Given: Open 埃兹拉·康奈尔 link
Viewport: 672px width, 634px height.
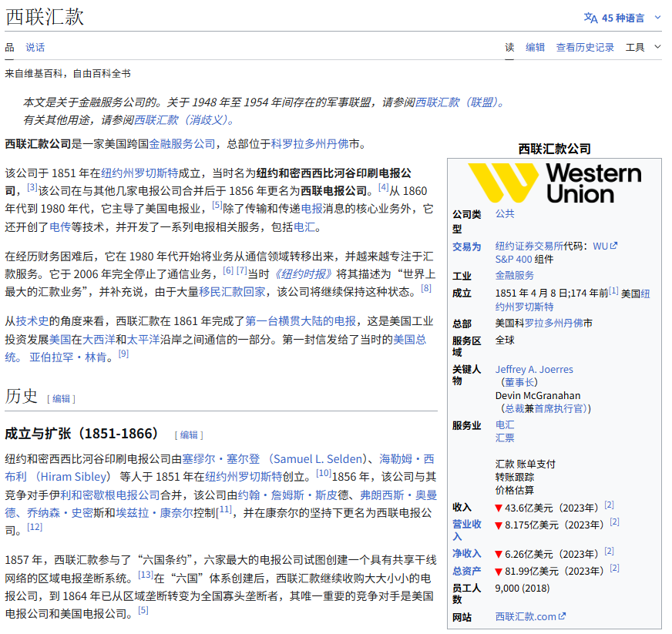Looking at the screenshot, I should 154,513.
